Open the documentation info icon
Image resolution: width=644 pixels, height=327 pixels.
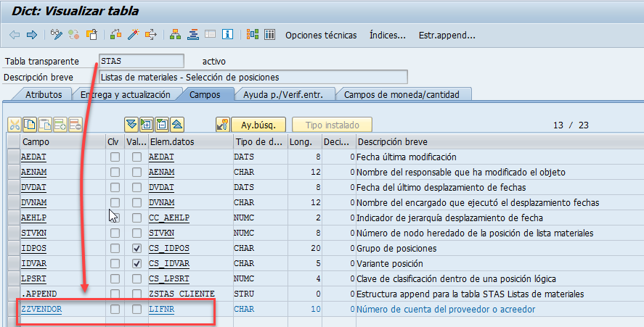pos(227,35)
